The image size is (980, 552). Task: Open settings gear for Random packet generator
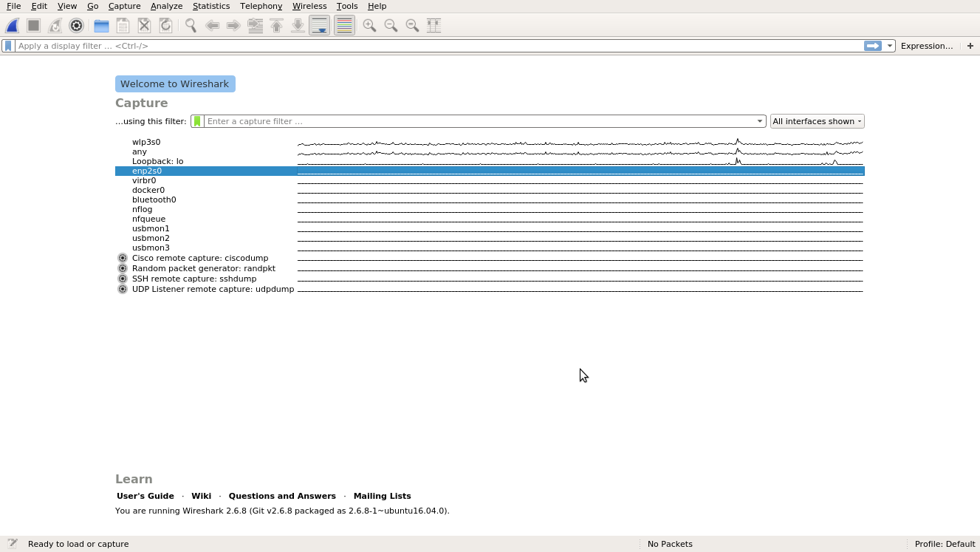tap(123, 268)
